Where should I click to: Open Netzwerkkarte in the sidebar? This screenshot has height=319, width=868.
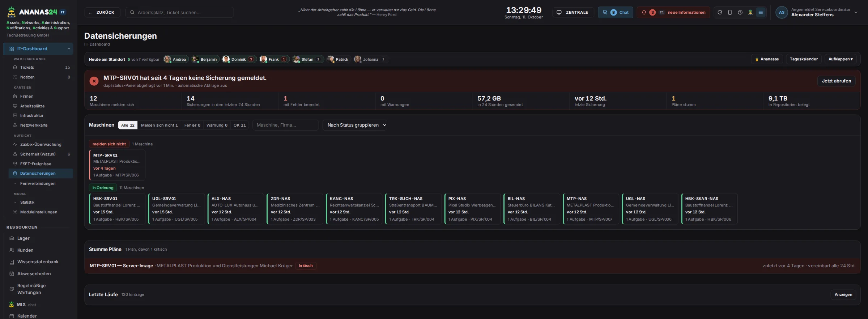click(41, 125)
